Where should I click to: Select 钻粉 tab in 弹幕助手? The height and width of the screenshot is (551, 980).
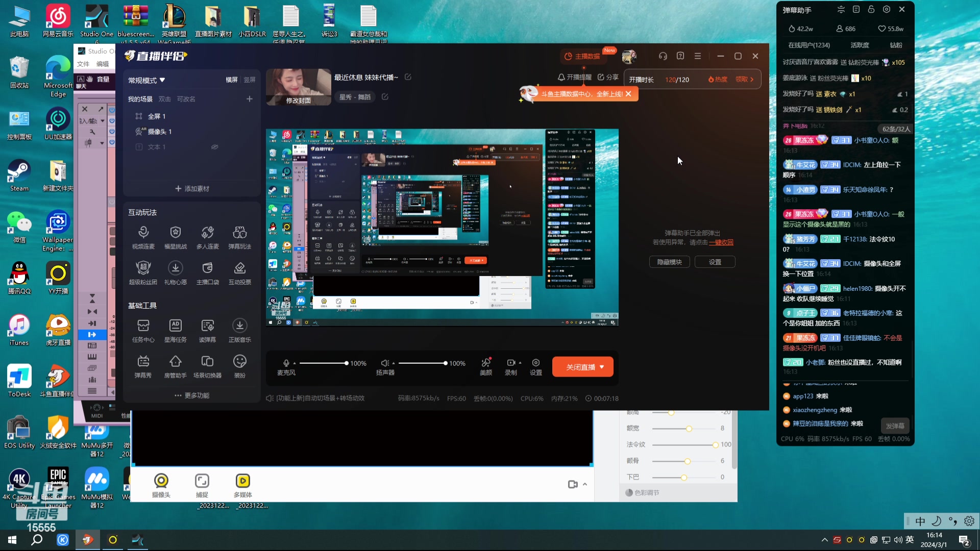[896, 45]
